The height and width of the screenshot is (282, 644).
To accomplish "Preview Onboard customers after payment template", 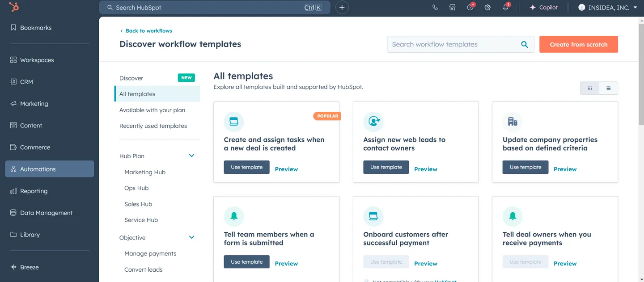I will tap(426, 264).
